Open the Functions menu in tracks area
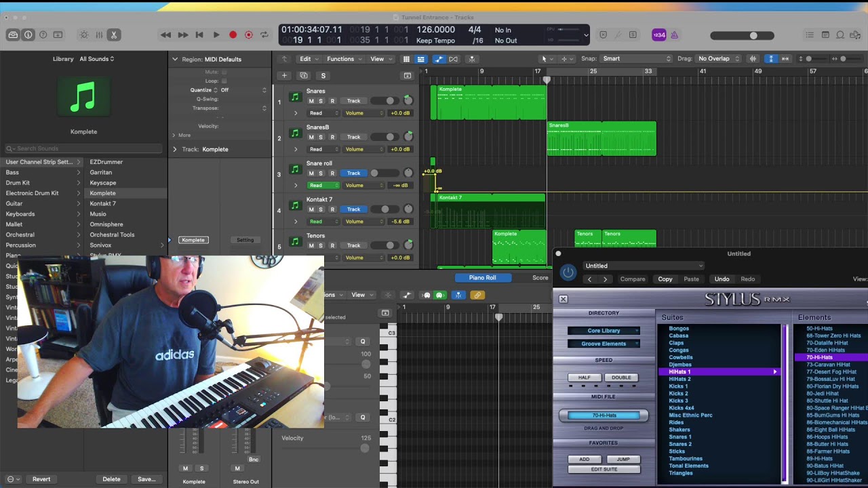Viewport: 868px width, 488px height. coord(343,59)
